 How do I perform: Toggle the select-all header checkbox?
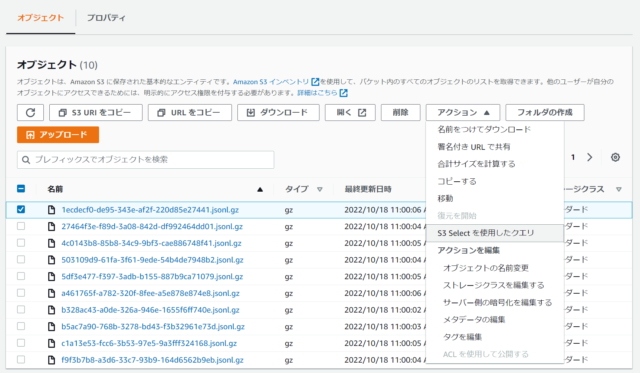click(x=21, y=189)
